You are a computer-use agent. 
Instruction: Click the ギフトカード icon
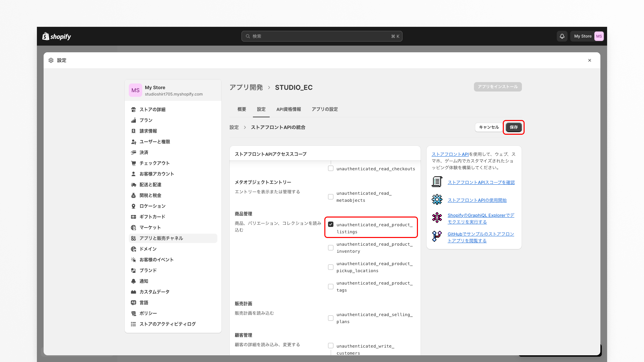tap(133, 217)
